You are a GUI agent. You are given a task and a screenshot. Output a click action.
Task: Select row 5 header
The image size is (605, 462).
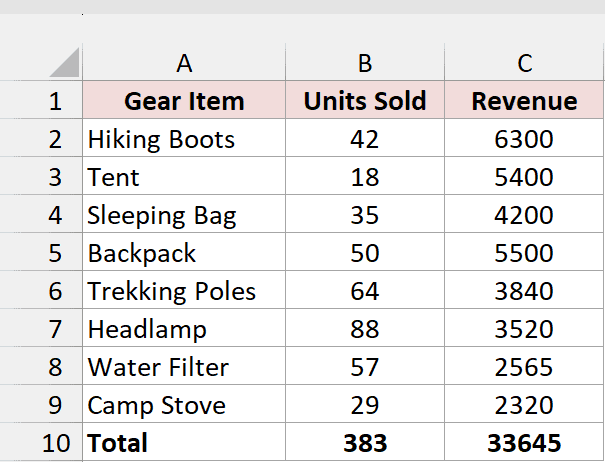click(x=41, y=252)
